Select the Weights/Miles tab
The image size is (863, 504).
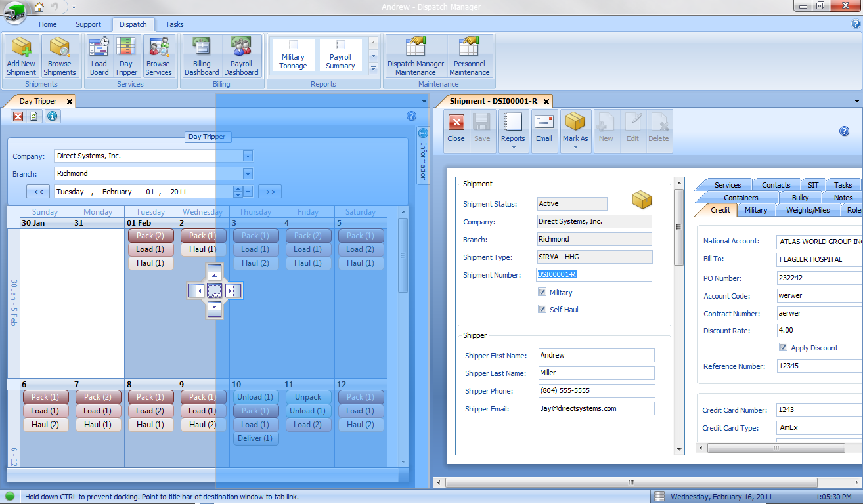807,210
